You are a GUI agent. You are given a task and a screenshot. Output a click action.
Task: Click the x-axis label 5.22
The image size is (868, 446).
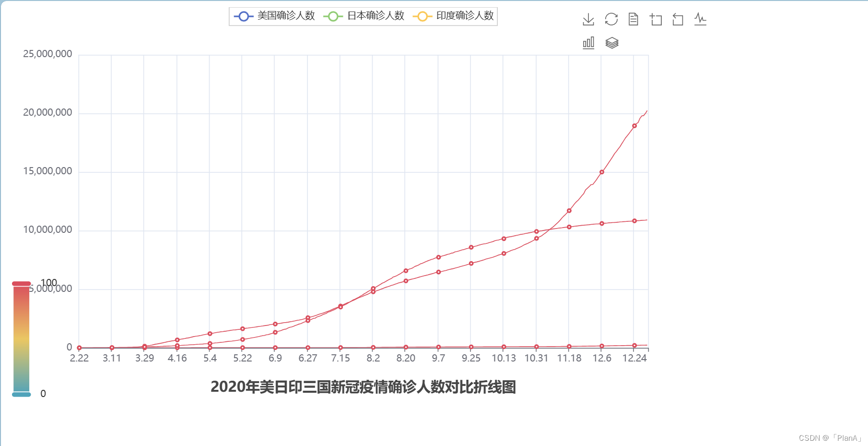243,358
